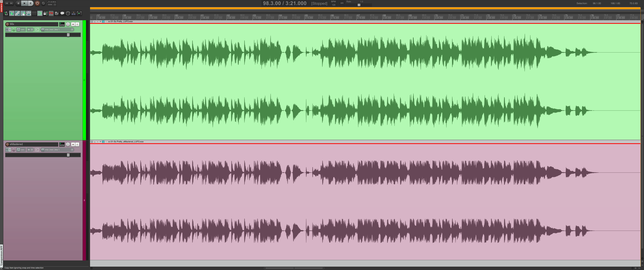The image size is (644, 270).
Task: Mute the Mix track
Action: [73, 24]
